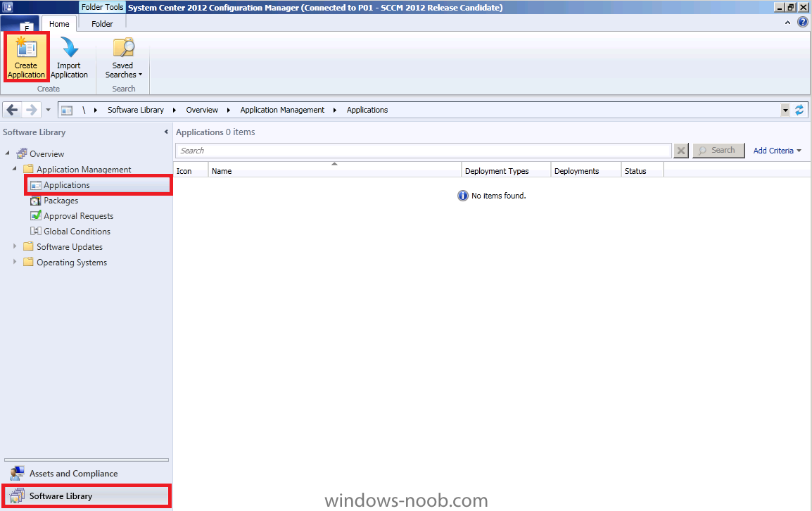Screen dimensions: 812x511
Task: Collapse the ribbon with the caret arrow
Action: click(787, 23)
